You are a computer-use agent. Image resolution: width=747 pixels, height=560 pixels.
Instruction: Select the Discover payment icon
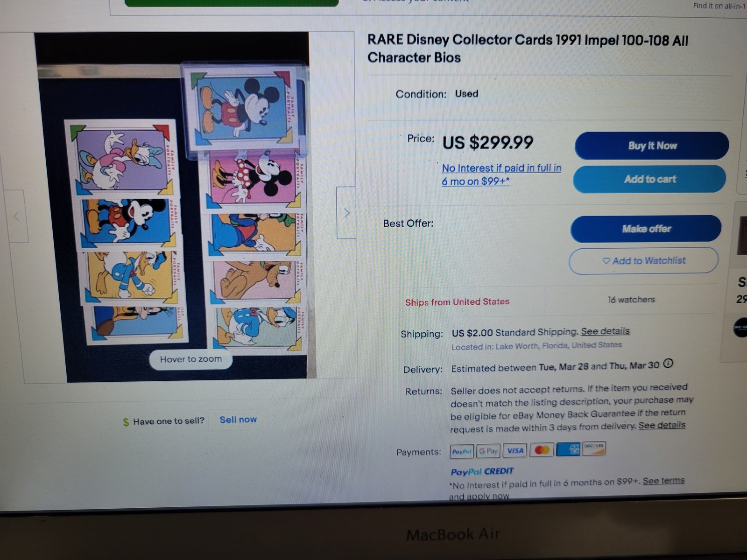(x=593, y=448)
